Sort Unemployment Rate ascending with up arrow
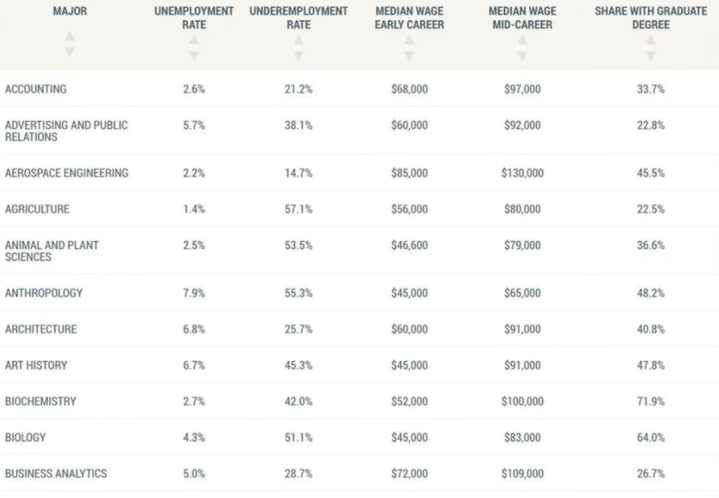Viewport: 719px width, 498px height. [x=194, y=41]
